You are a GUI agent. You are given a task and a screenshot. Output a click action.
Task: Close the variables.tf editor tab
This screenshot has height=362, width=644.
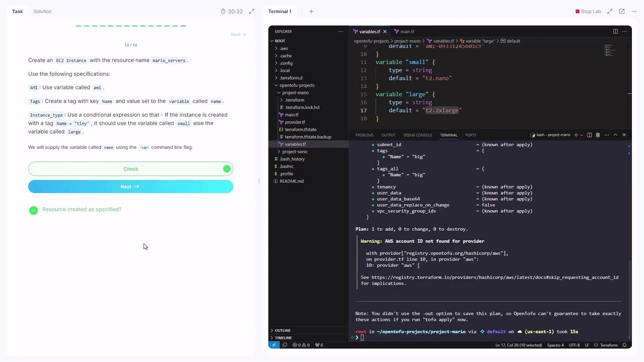click(385, 32)
